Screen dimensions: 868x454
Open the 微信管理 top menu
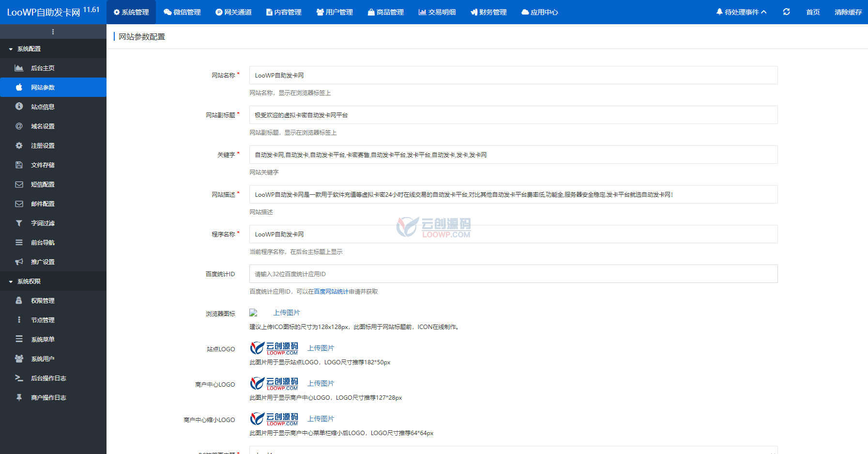(182, 12)
